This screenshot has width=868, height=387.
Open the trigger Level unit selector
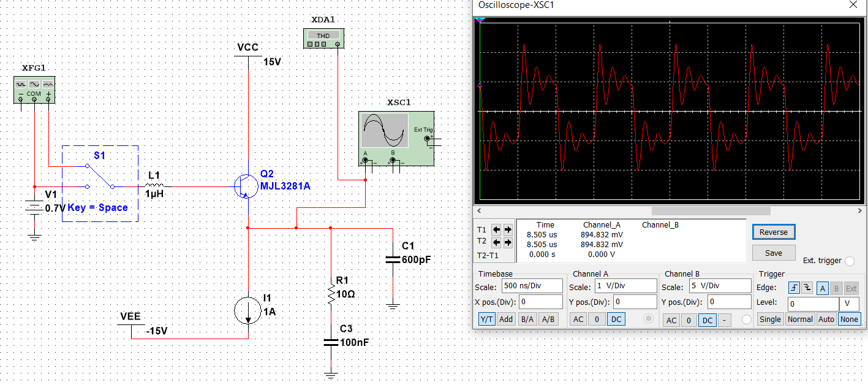(x=850, y=304)
